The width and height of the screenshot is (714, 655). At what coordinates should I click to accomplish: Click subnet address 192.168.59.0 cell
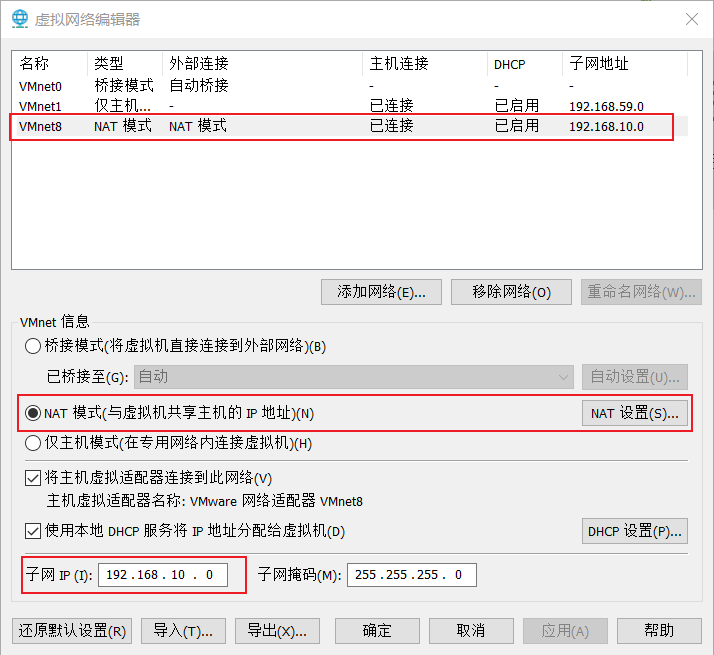click(607, 107)
